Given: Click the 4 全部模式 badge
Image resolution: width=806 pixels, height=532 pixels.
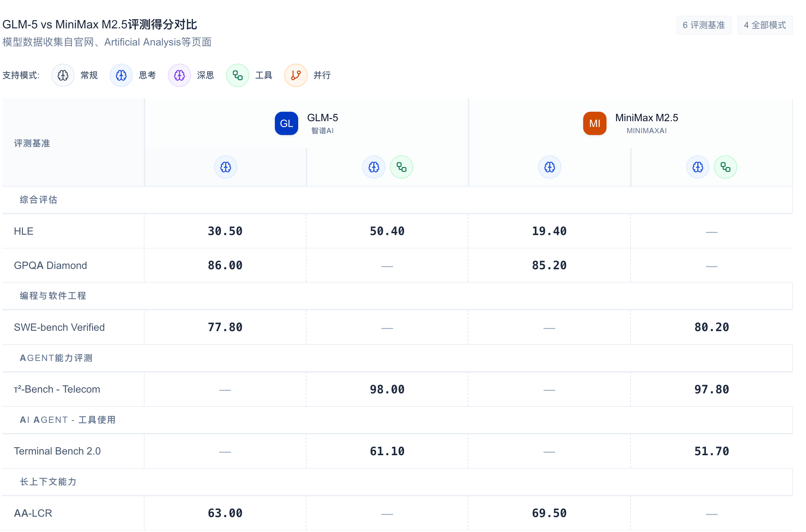Looking at the screenshot, I should pos(765,25).
